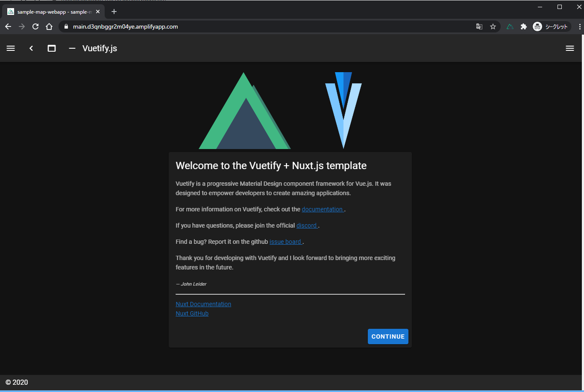The image size is (584, 392).
Task: Click the translate page icon
Action: [x=479, y=26]
